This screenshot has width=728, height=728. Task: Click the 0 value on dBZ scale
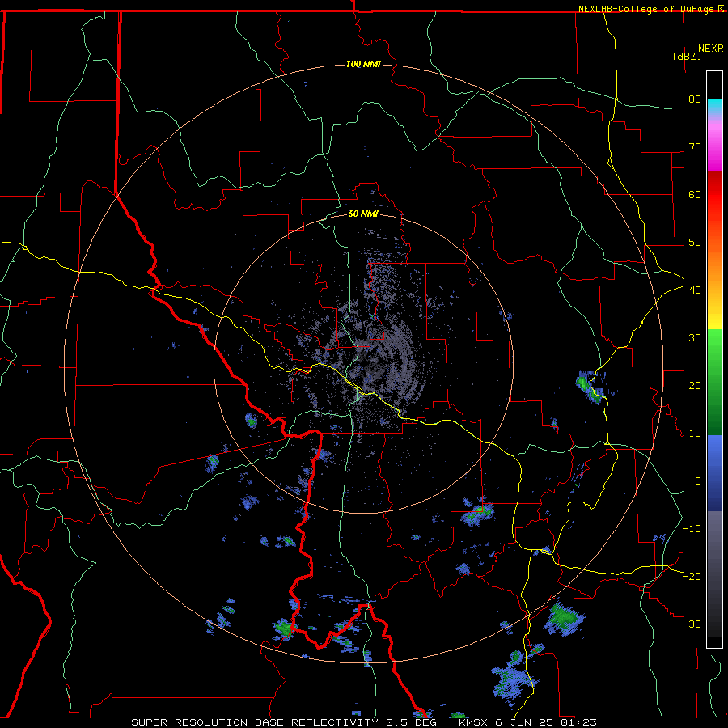698,481
